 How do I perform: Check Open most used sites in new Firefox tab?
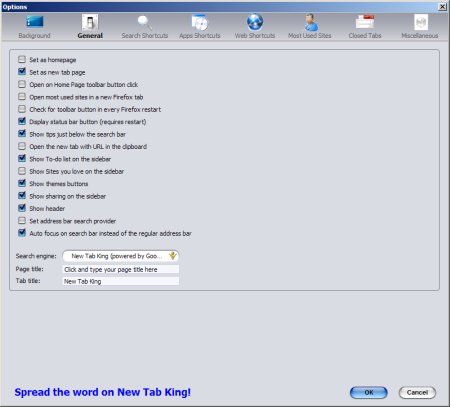[x=22, y=97]
